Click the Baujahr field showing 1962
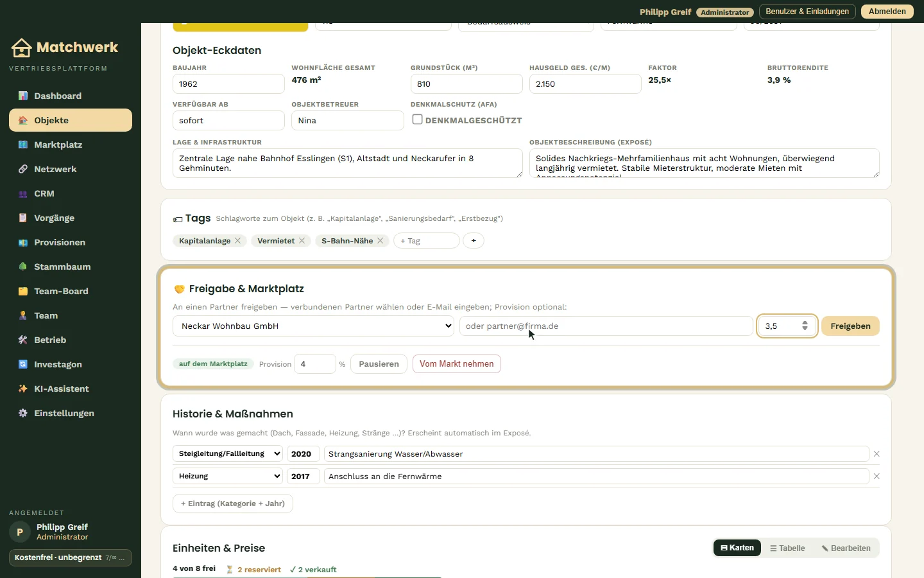This screenshot has width=924, height=578. 228,84
